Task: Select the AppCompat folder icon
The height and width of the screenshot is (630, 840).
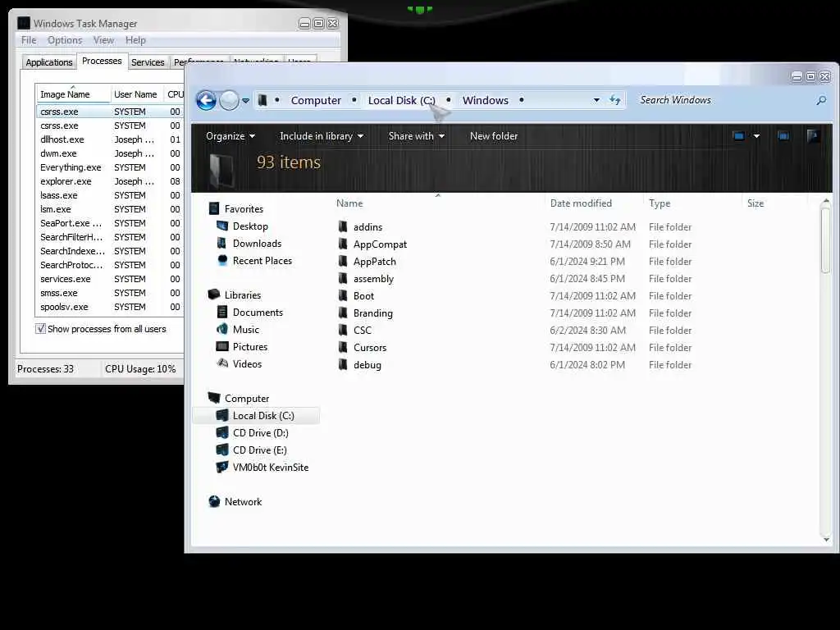Action: (x=343, y=244)
